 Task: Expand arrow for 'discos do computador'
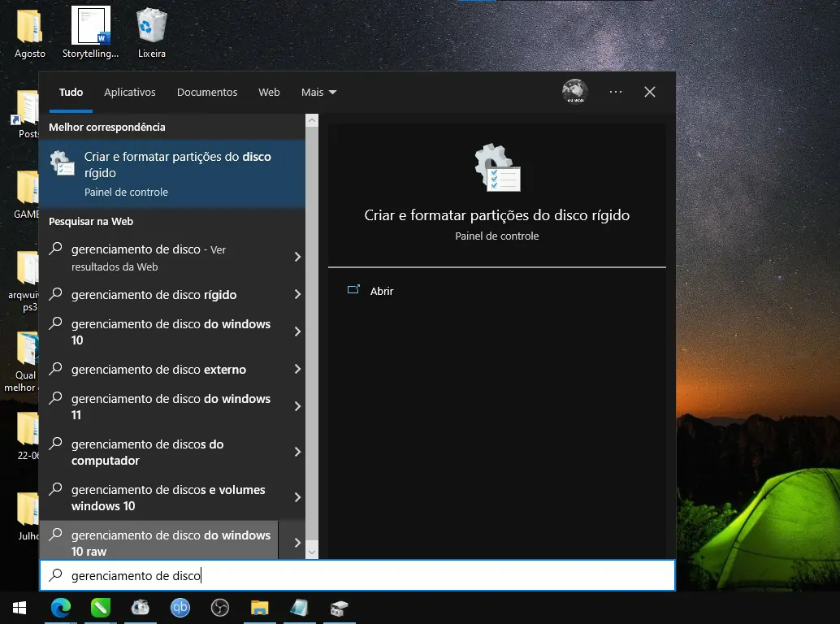coord(298,452)
